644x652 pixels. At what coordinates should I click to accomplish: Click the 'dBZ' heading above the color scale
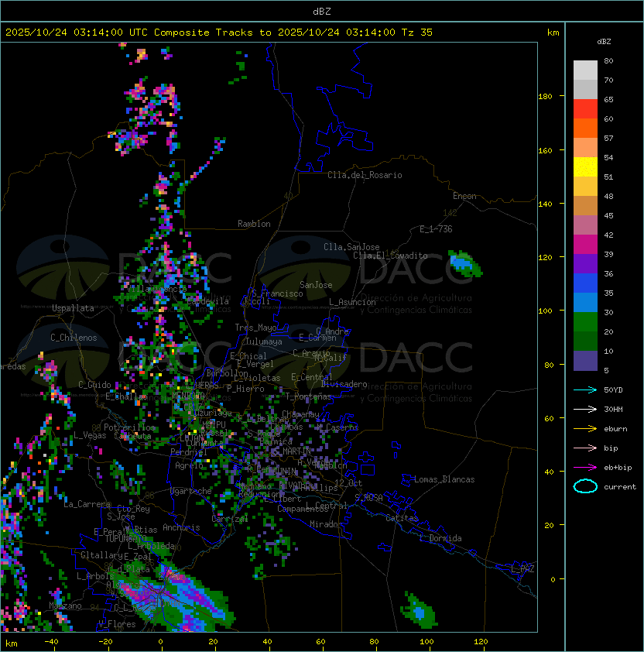click(604, 42)
